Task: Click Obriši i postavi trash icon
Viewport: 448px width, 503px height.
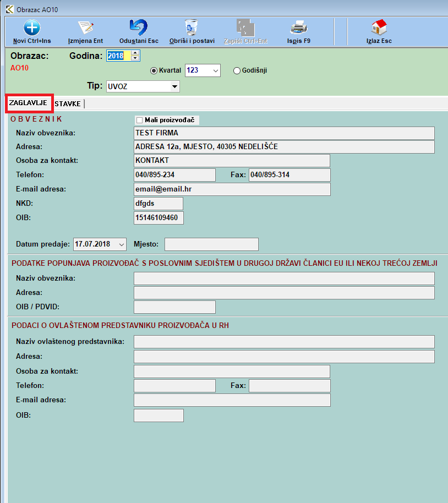Action: [192, 28]
